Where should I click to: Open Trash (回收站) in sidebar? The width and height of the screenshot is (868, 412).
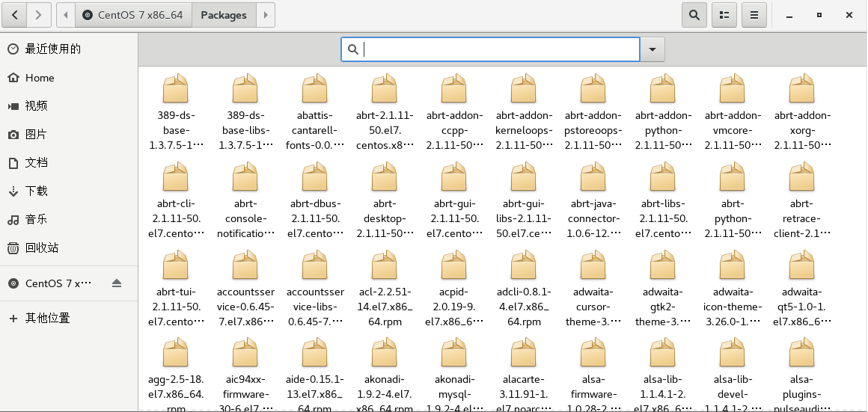click(x=69, y=247)
